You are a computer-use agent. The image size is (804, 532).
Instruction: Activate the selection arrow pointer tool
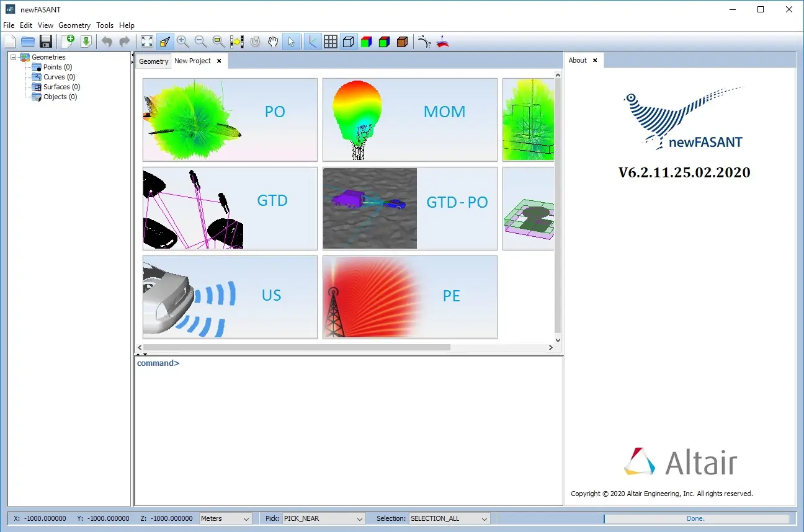(x=291, y=42)
